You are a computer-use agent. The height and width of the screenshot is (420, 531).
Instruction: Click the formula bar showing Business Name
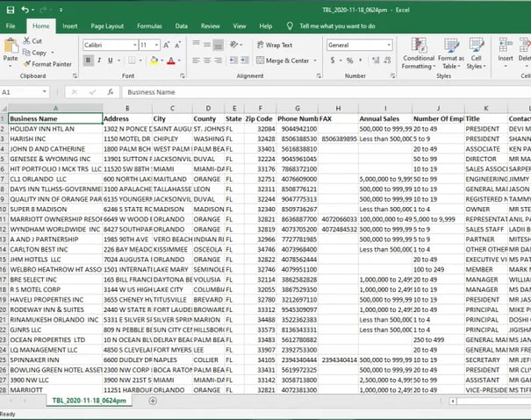tap(326, 92)
